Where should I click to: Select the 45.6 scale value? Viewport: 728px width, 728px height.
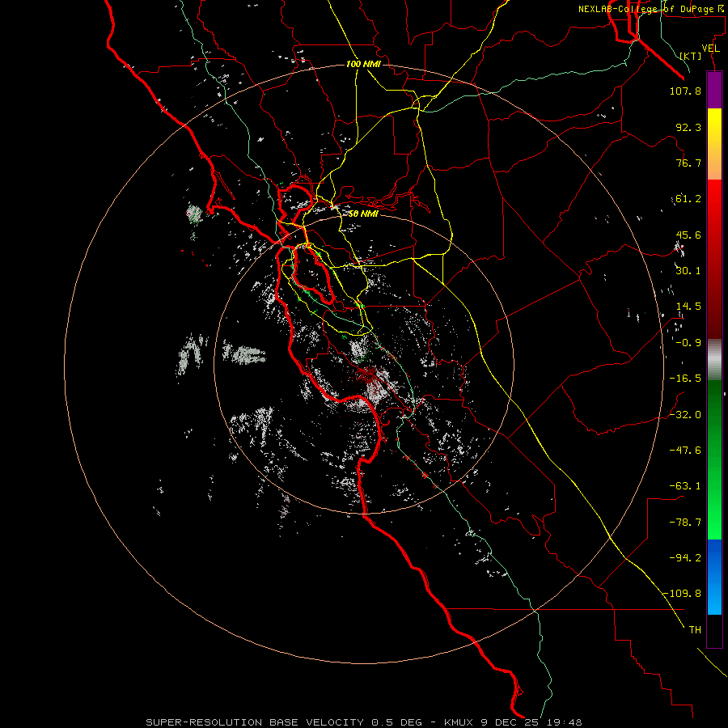[688, 235]
